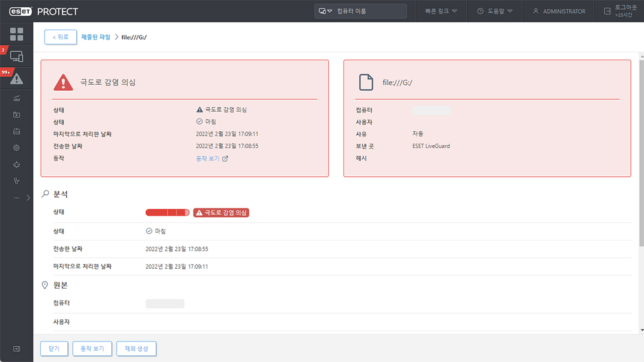Open the Status Overview stethoscope icon
This screenshot has width=644, height=362.
point(16,180)
